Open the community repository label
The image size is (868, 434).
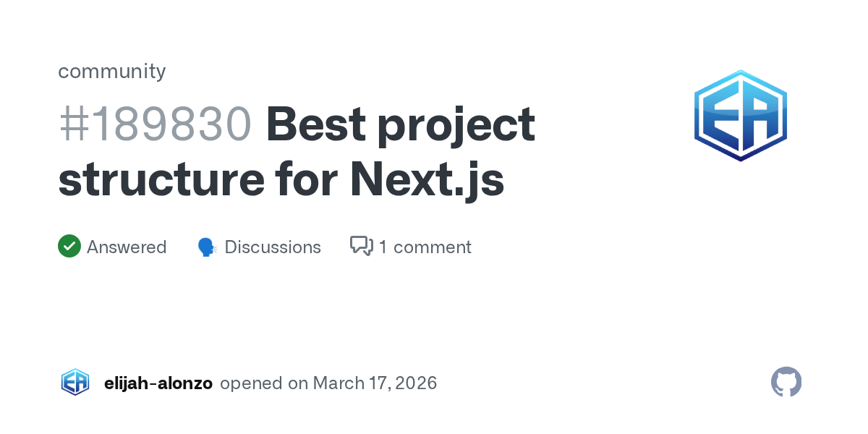point(112,71)
